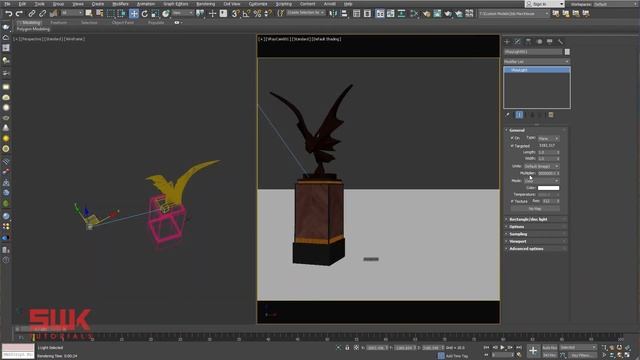Open the light Type dropdown
The height and width of the screenshot is (360, 640).
[x=548, y=138]
